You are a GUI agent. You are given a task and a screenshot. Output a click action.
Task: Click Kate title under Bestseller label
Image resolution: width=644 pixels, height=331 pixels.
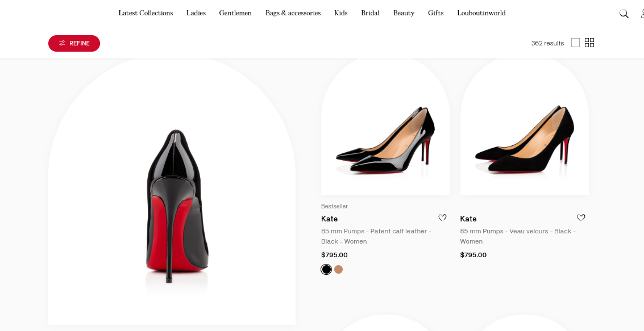tap(330, 219)
